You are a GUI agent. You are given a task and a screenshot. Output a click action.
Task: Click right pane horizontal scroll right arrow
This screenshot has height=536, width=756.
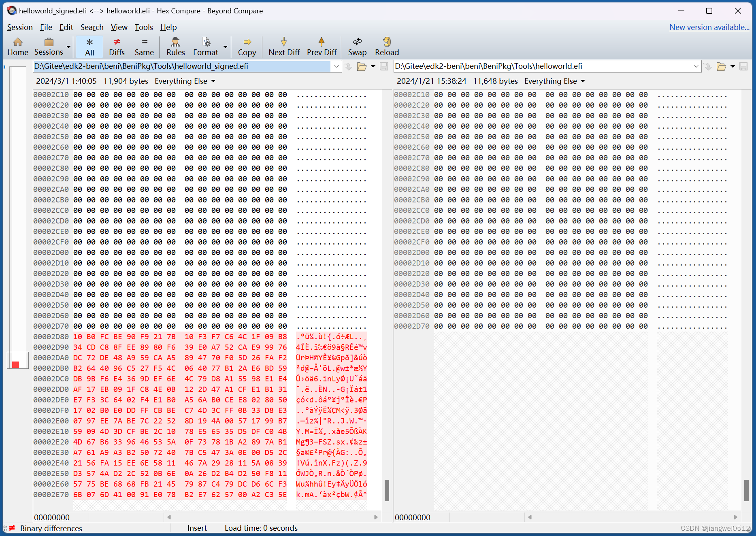tap(735, 517)
